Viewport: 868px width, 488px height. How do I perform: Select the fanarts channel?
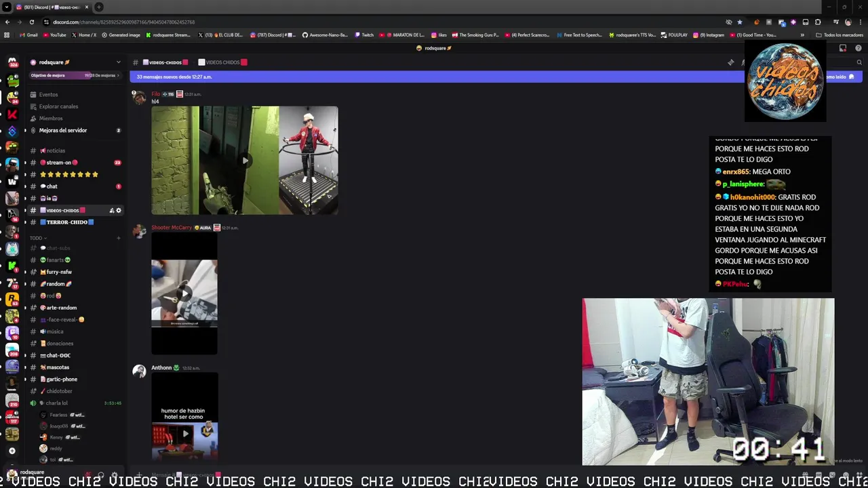[76, 260]
